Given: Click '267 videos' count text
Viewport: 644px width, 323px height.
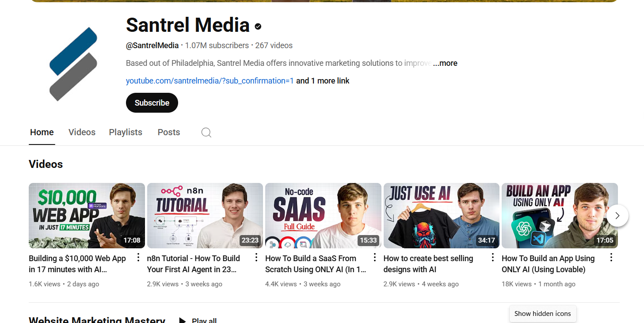Looking at the screenshot, I should click(x=274, y=46).
